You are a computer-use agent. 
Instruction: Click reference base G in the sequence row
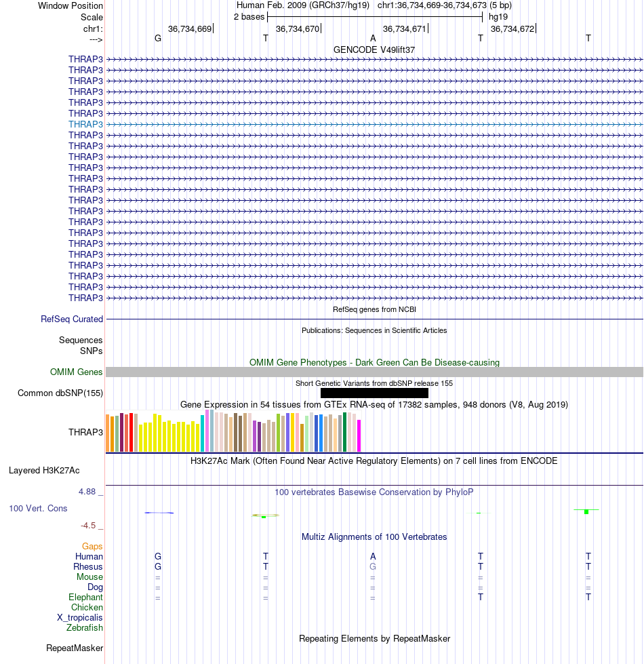click(x=158, y=39)
